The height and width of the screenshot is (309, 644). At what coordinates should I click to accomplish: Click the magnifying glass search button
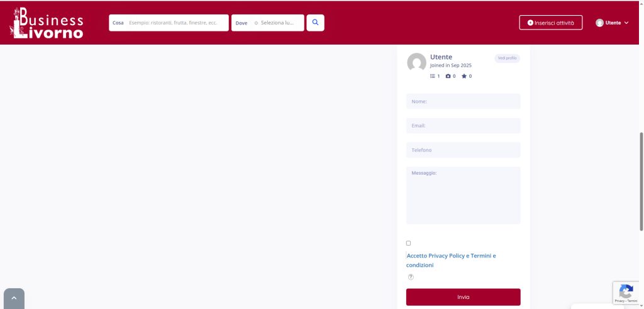point(315,23)
